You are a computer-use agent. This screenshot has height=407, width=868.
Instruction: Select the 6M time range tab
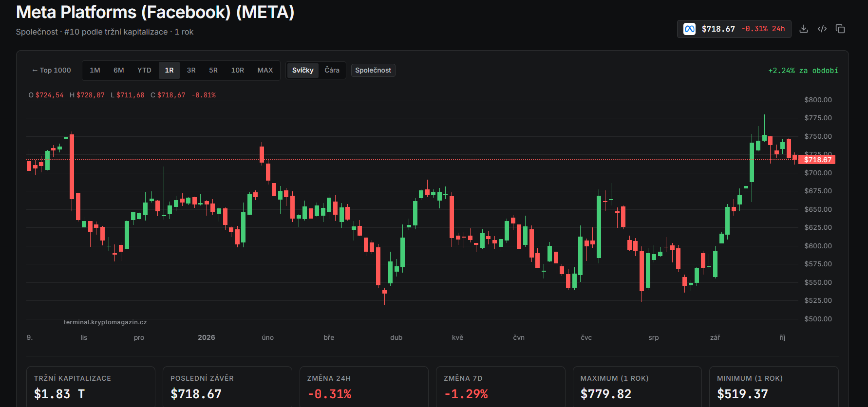click(x=119, y=70)
